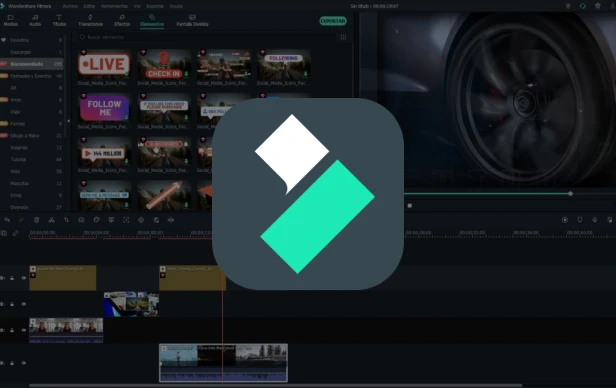Collapse the category sidebar with arrow handle

[x=69, y=121]
